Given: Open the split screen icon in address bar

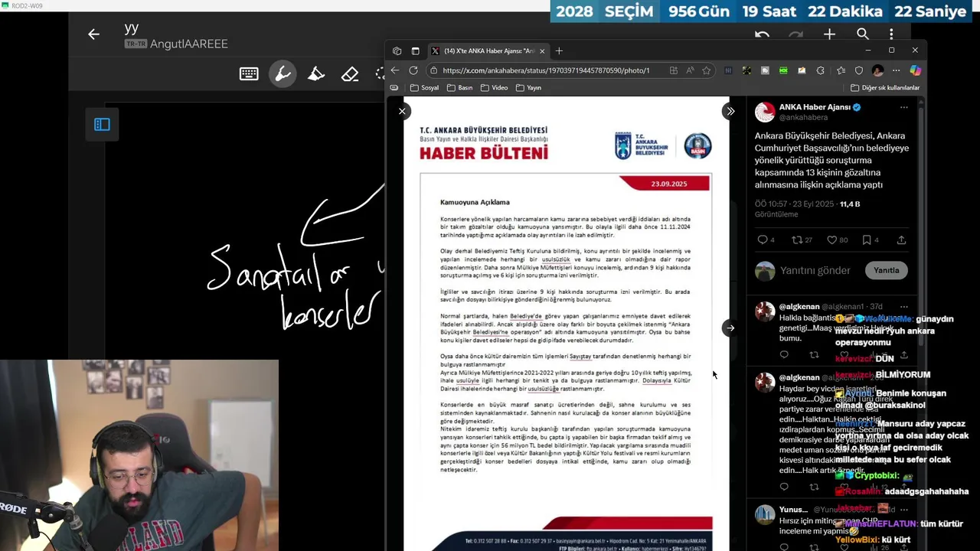Looking at the screenshot, I should [x=673, y=70].
